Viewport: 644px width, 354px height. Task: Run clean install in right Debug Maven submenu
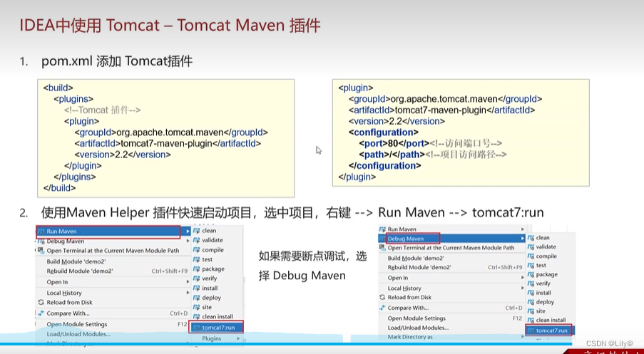[x=551, y=320]
